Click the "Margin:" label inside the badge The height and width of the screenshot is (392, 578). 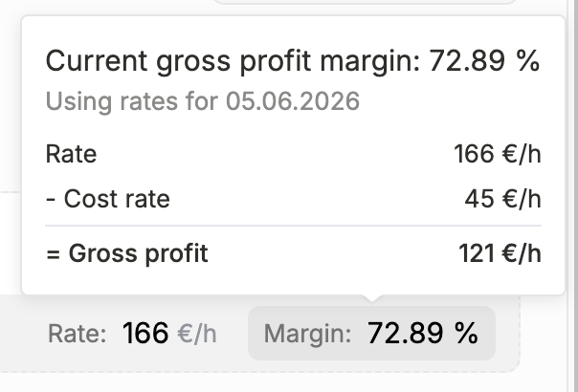tap(307, 334)
